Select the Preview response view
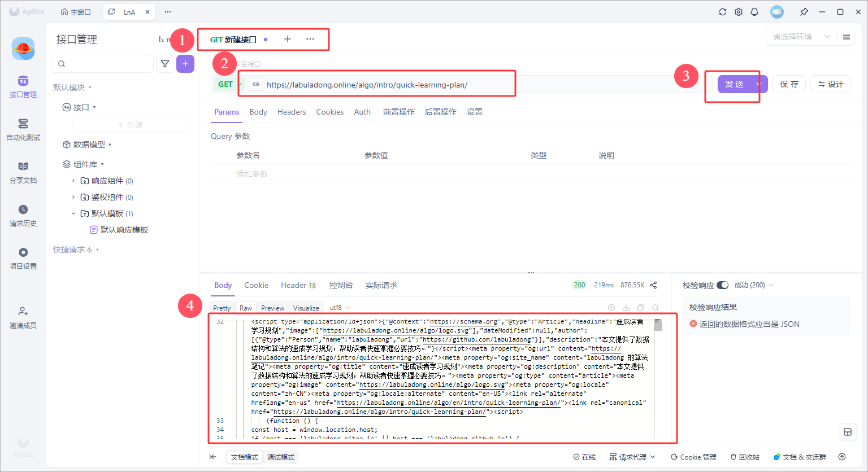 (x=272, y=308)
